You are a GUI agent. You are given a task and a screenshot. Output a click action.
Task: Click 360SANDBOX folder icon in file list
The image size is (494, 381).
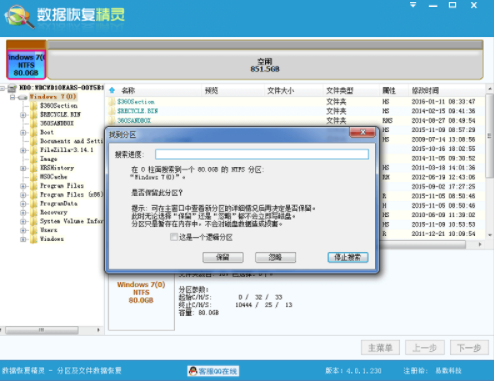point(112,120)
